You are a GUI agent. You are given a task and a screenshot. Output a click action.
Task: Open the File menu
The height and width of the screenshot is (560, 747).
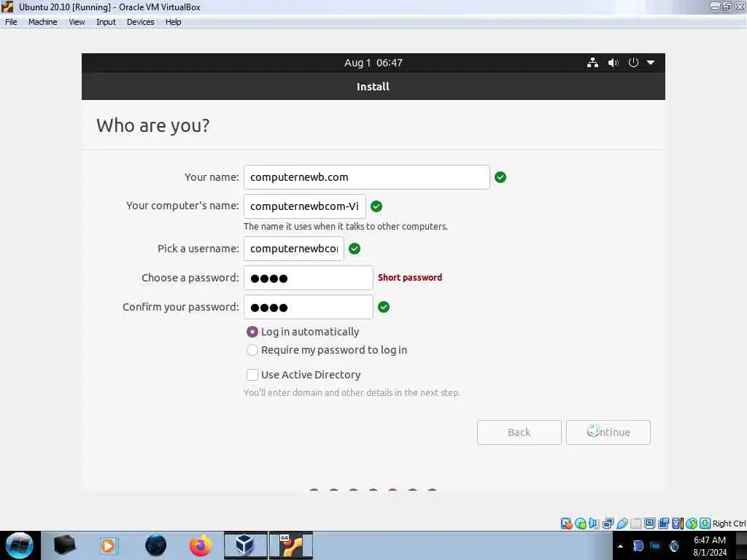[11, 22]
